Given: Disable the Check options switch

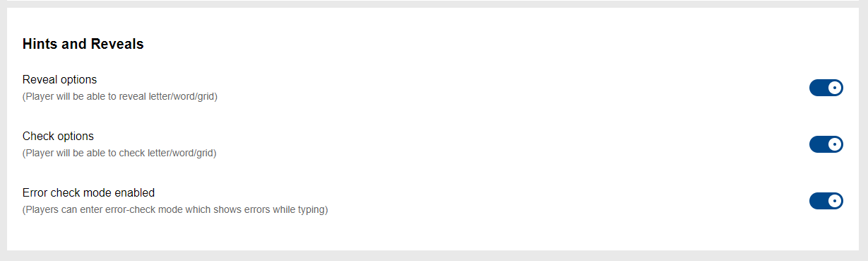Looking at the screenshot, I should (x=826, y=144).
